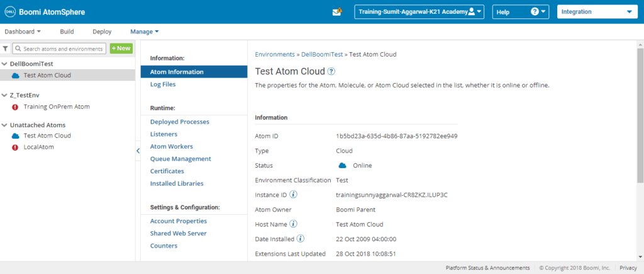644x274 pixels.
Task: Click the Atom ID value 1b5bd23a-635d-4b86-87aa-5192782ee949
Action: click(x=397, y=136)
